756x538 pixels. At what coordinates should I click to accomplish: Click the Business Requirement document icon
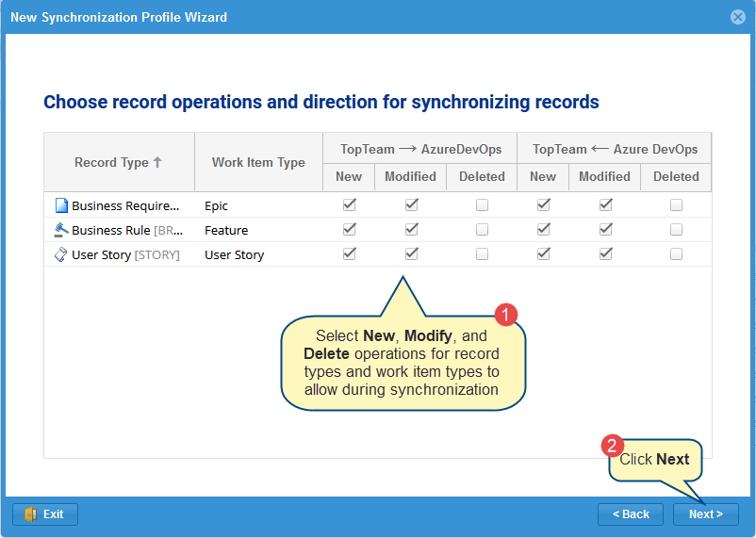point(61,205)
